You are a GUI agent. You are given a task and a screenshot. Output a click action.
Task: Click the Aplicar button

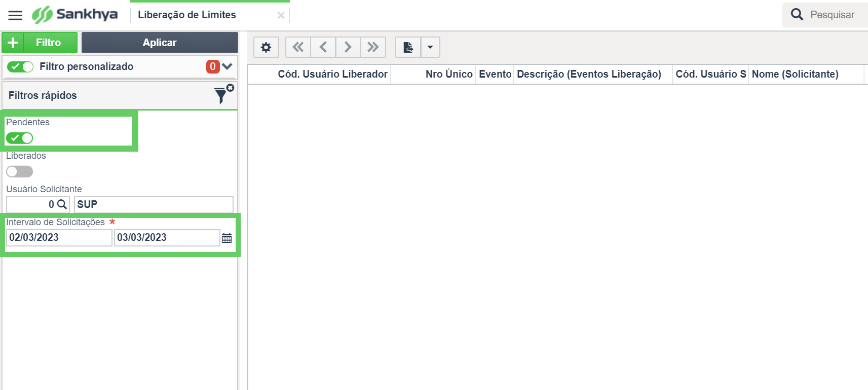coord(160,43)
